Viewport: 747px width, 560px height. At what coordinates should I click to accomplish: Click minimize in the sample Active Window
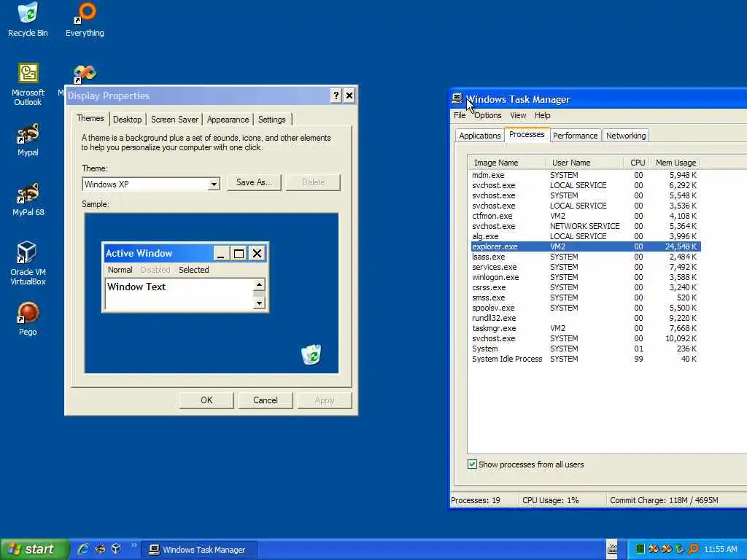click(221, 253)
